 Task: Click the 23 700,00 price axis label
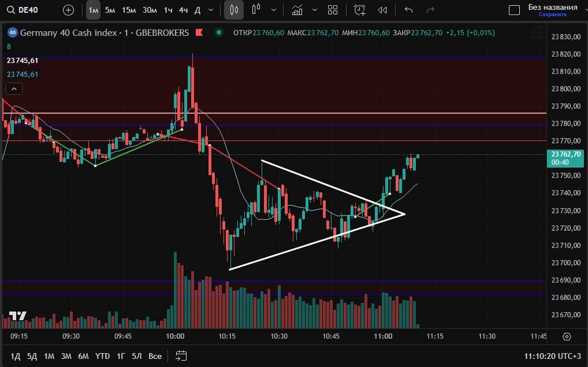(566, 262)
